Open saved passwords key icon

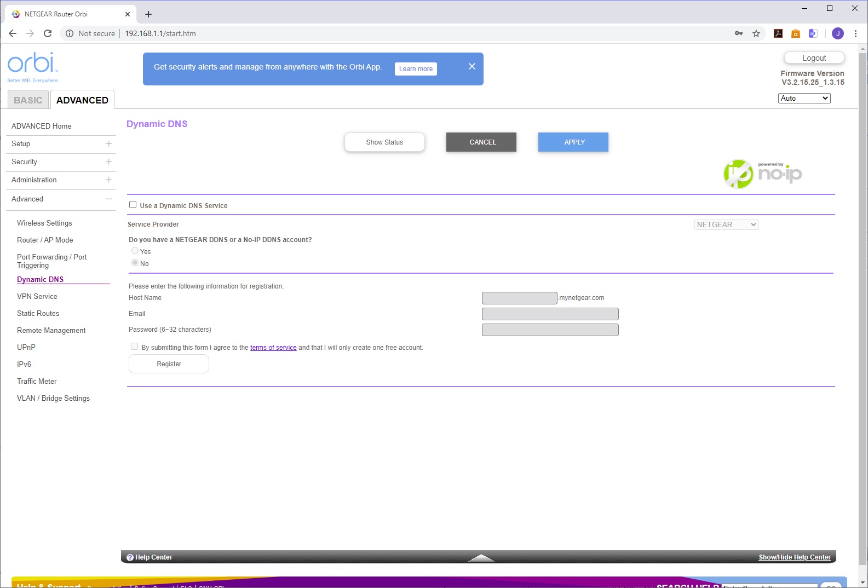click(x=739, y=33)
